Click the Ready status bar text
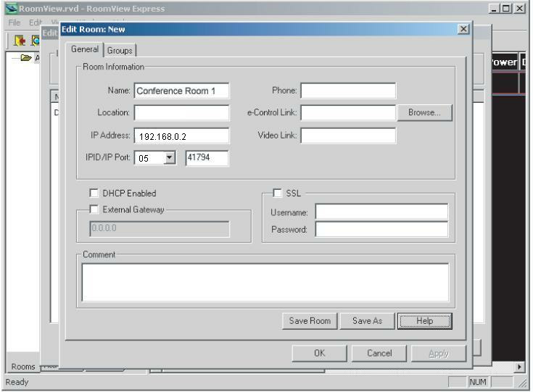 pos(17,382)
